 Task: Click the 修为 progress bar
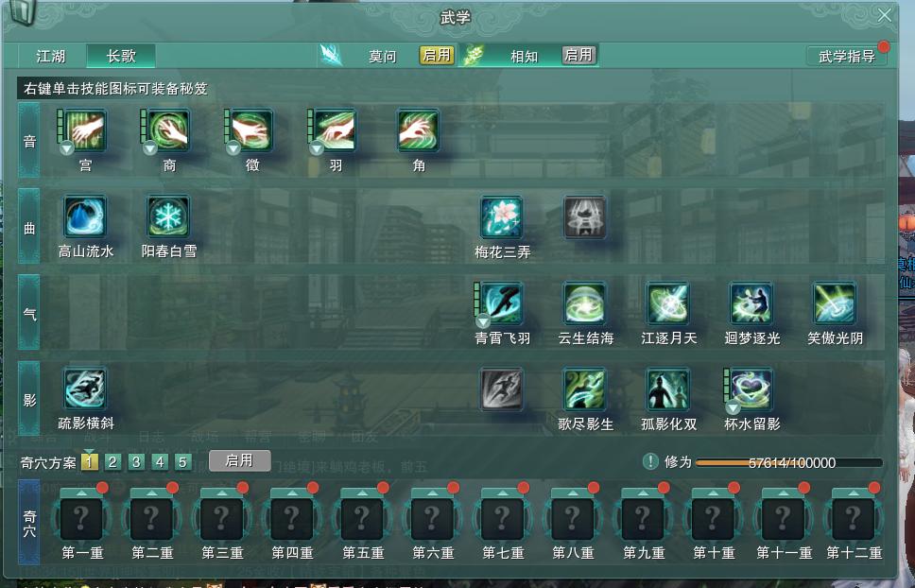pos(789,462)
